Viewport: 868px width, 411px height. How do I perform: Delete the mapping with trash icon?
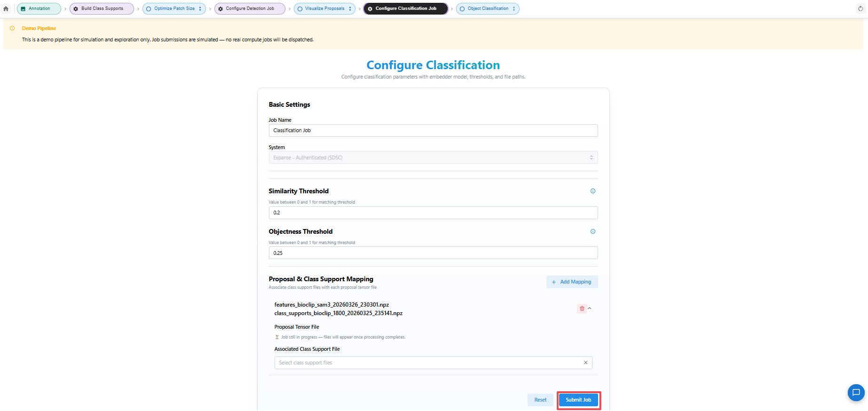(x=582, y=308)
